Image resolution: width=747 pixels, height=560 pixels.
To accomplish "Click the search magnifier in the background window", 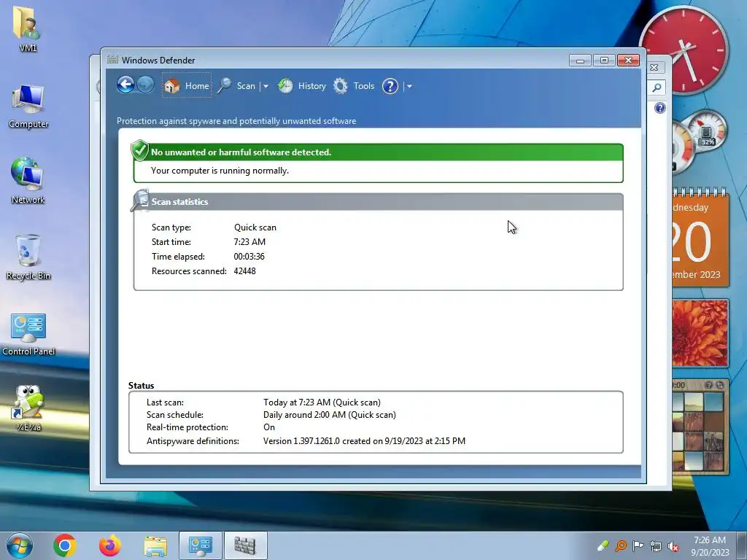I will click(657, 87).
